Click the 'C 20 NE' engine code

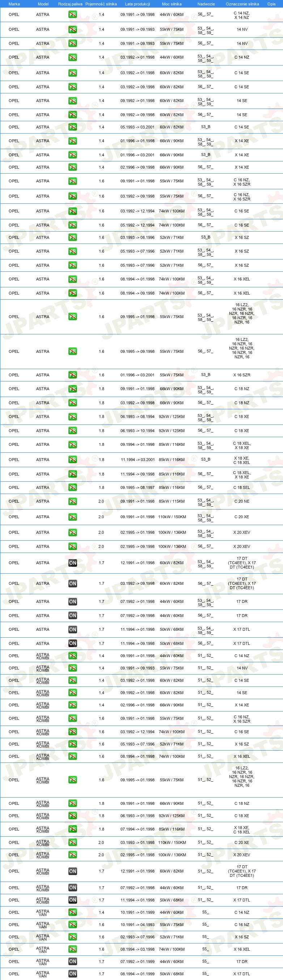click(242, 502)
